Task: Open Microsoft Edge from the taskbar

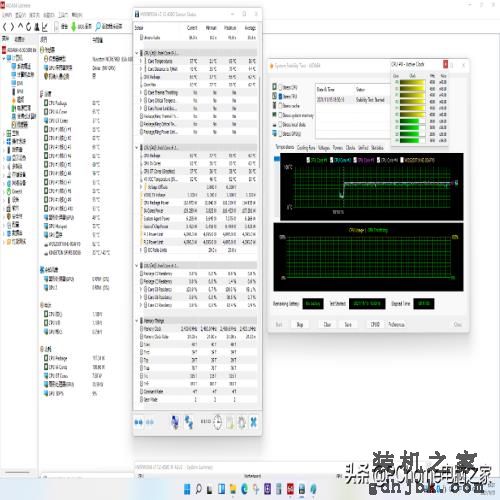Action: 244,489
